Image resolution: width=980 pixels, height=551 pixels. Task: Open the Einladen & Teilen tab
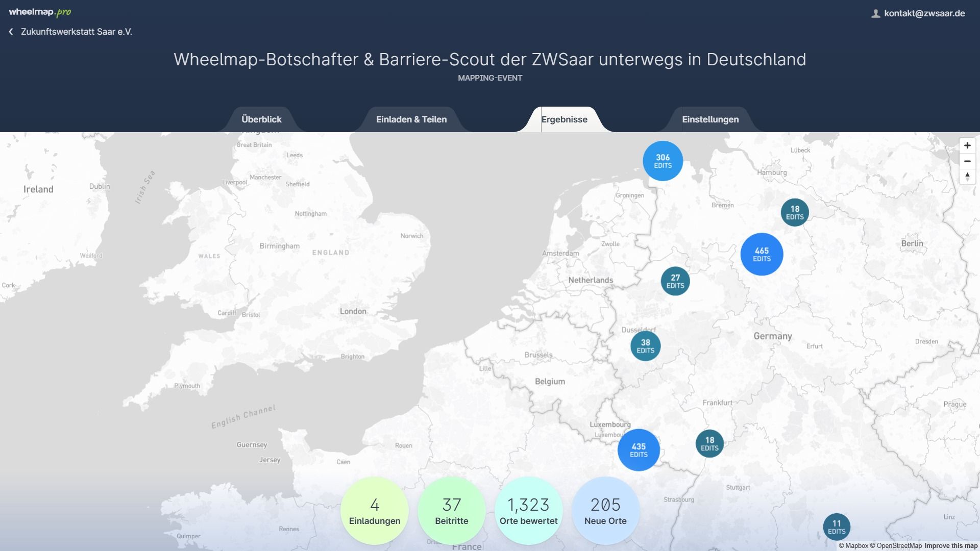click(x=411, y=119)
